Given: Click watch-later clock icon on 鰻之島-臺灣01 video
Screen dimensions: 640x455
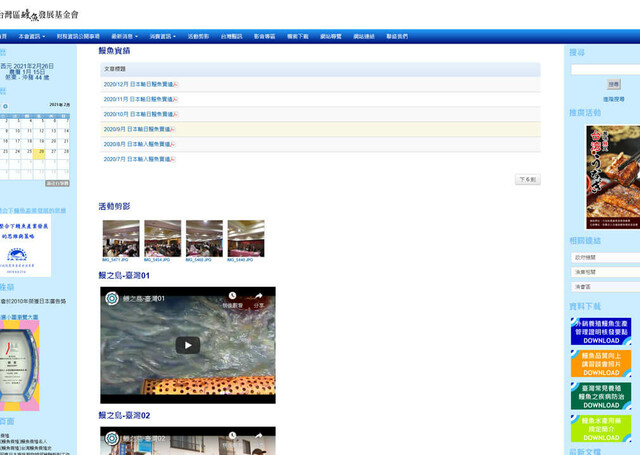Looking at the screenshot, I should point(232,296).
